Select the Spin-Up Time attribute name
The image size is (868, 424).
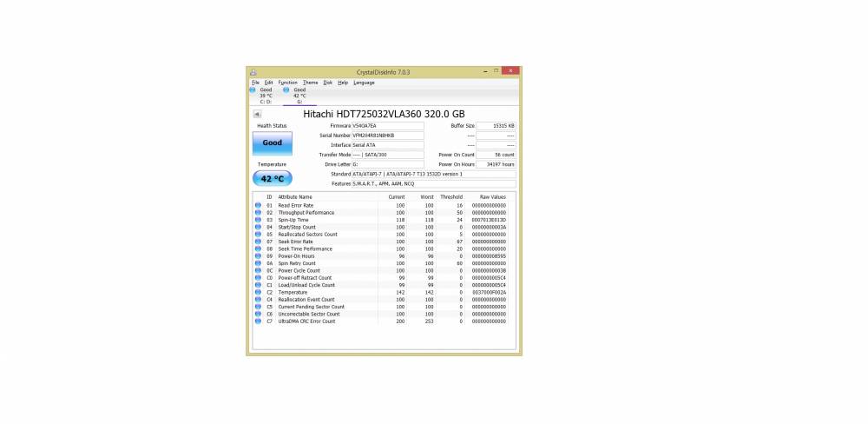pos(293,220)
